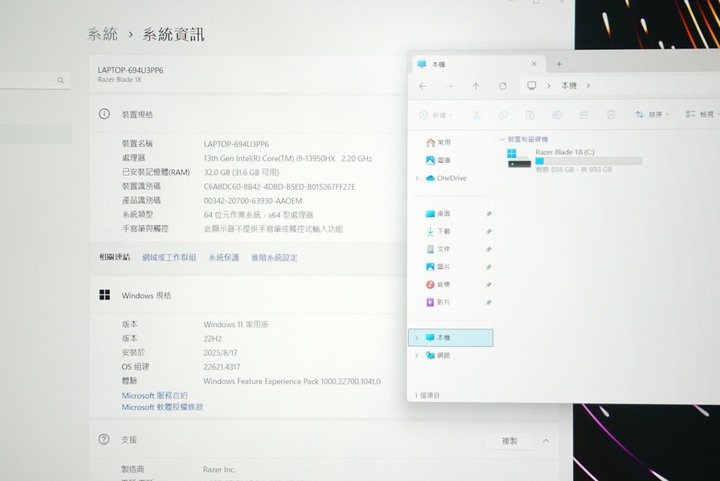Image resolution: width=720 pixels, height=481 pixels.
Task: Collapse the 裝置和磁碟機 group
Action: point(502,139)
